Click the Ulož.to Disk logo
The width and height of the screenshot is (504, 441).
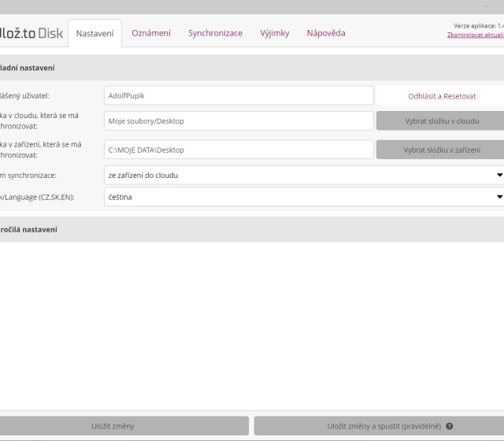[x=30, y=33]
